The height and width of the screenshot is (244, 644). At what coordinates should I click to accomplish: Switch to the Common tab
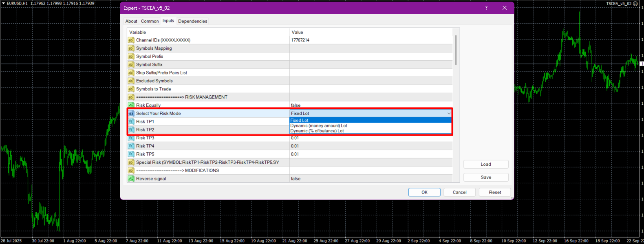(x=150, y=21)
